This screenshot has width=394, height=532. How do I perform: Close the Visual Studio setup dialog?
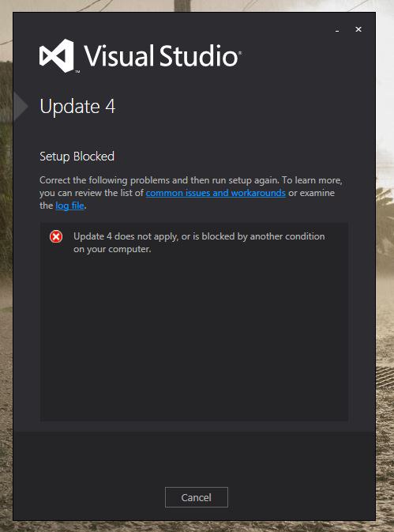pos(358,29)
